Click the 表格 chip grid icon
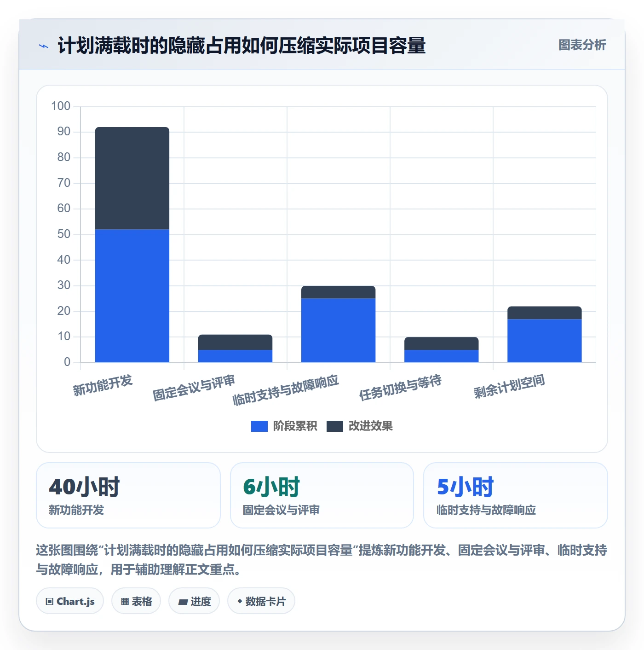This screenshot has height=650, width=644. coord(125,602)
